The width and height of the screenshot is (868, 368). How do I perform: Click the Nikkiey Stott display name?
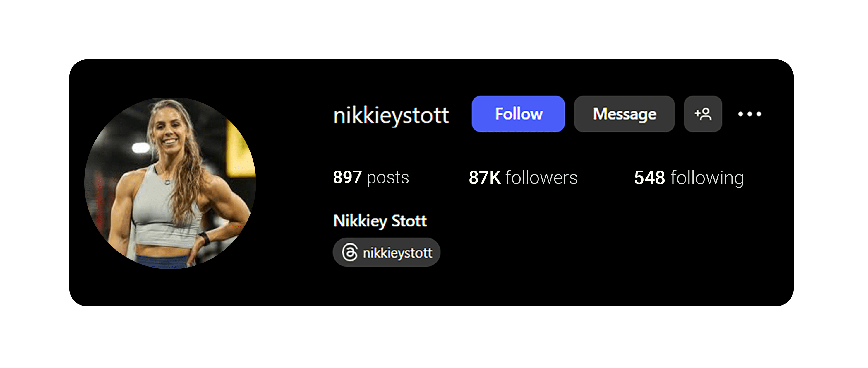coord(380,221)
